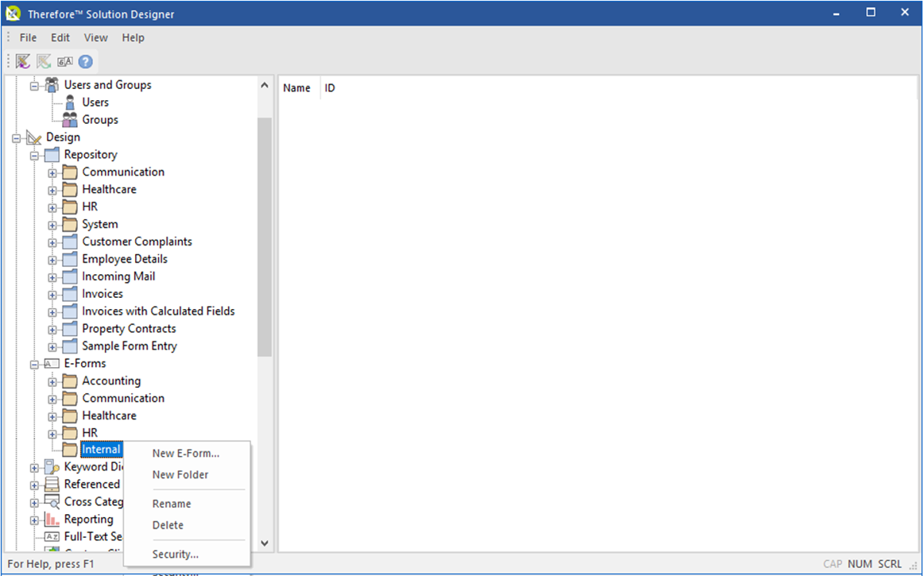This screenshot has width=924, height=576.
Task: Open the Edit menu
Action: [x=60, y=37]
